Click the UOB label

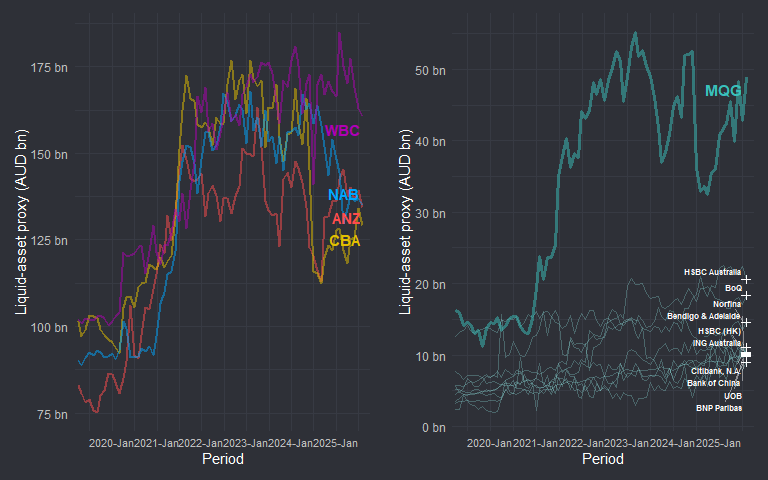pos(732,396)
